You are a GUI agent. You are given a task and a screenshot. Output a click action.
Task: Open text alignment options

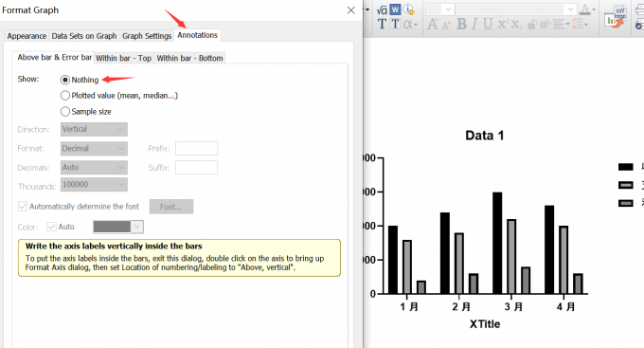561,25
